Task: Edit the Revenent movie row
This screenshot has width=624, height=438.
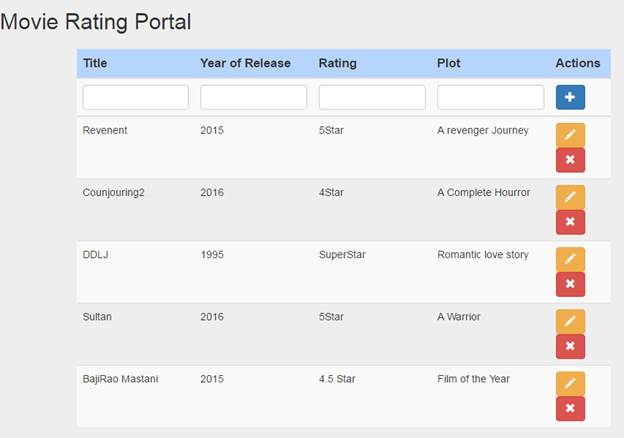Action: [570, 135]
